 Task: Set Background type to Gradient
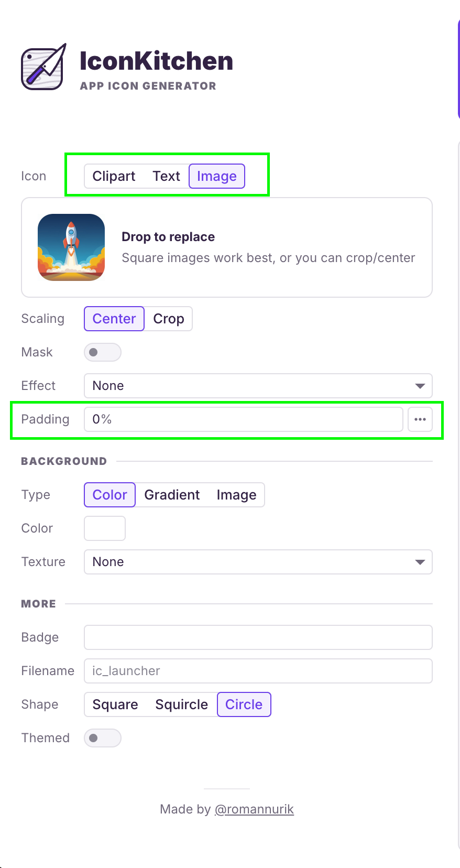click(x=172, y=494)
